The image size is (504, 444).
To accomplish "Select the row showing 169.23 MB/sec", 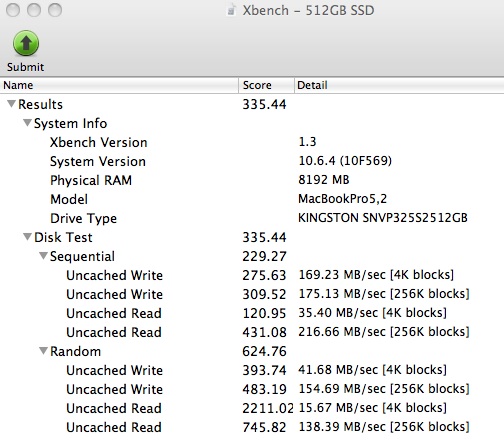I will [252, 275].
